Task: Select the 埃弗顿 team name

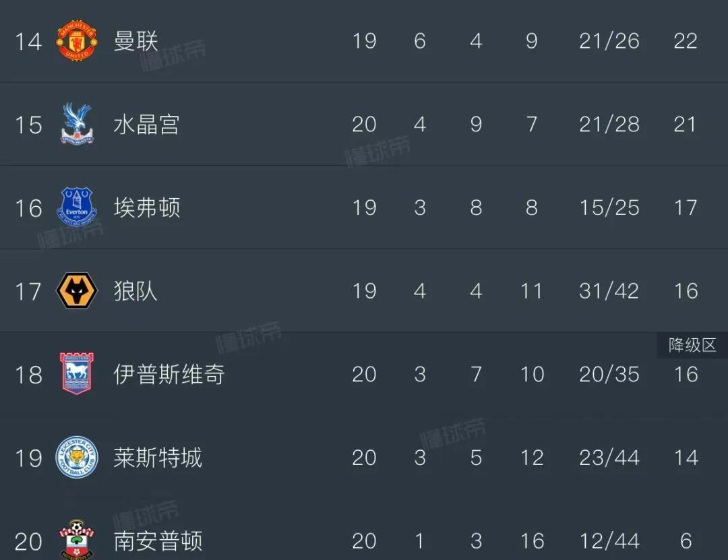Action: (x=147, y=208)
